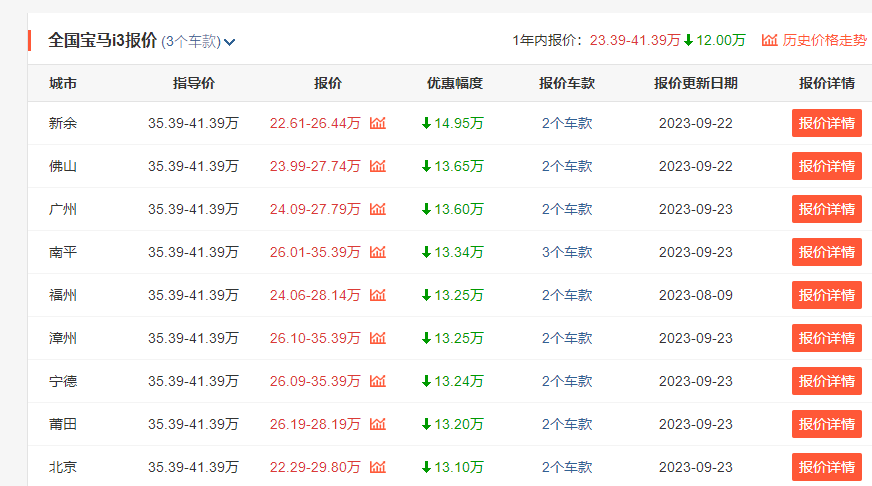The width and height of the screenshot is (872, 486).
Task: Click 报价详情 button for 宁德
Action: click(x=827, y=381)
